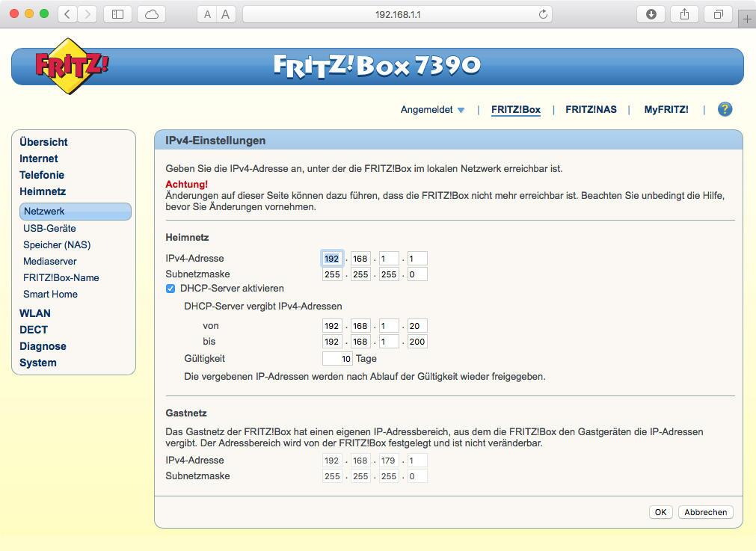Screen dimensions: 756x551
Task: Cancel changes with the Abbrechen button
Action: coord(705,512)
